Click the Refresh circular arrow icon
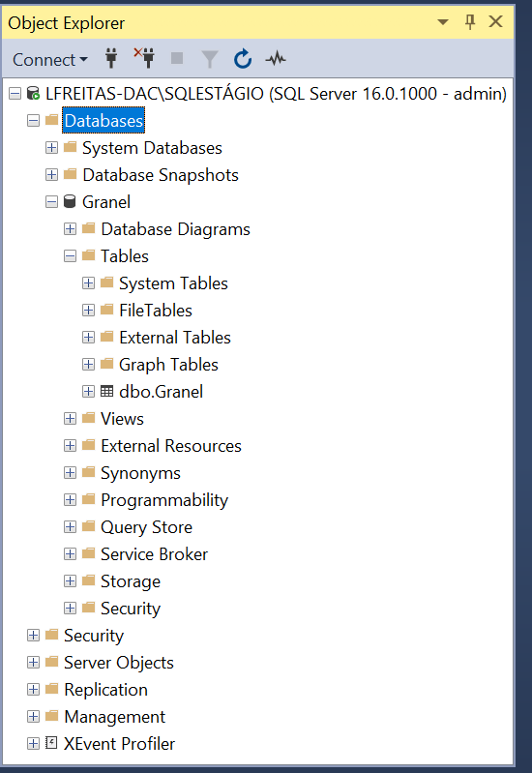Image resolution: width=532 pixels, height=773 pixels. click(243, 59)
